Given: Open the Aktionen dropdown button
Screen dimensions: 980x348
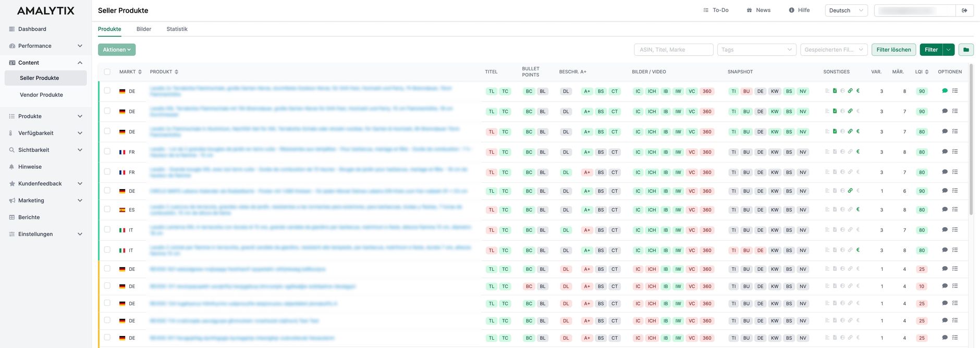Looking at the screenshot, I should pos(117,49).
